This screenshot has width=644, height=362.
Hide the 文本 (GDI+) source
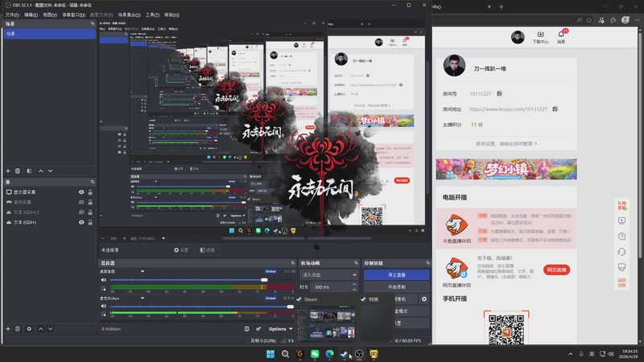pyautogui.click(x=81, y=223)
